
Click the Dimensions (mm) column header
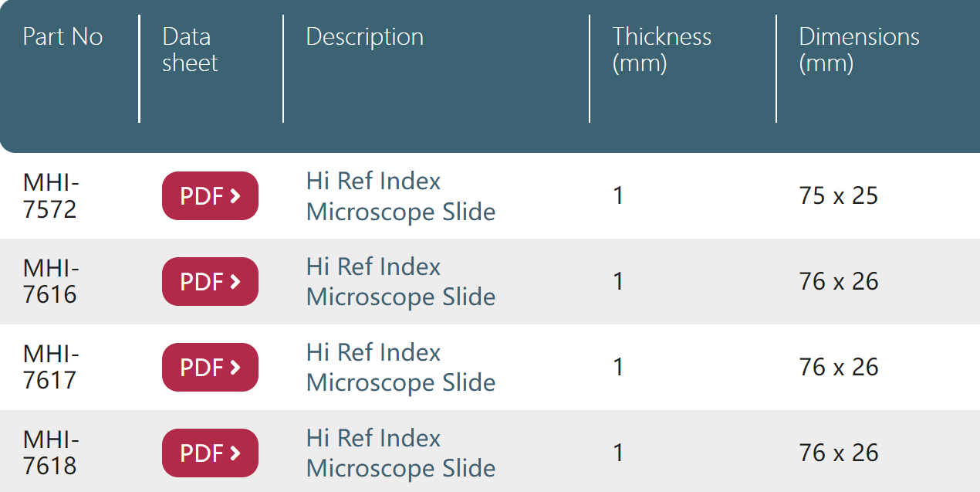[859, 49]
